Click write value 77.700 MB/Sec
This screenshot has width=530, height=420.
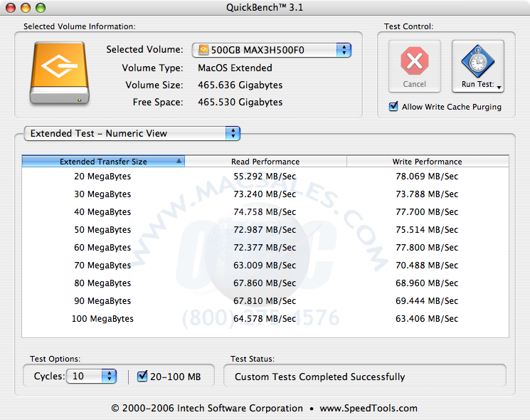[x=427, y=211]
